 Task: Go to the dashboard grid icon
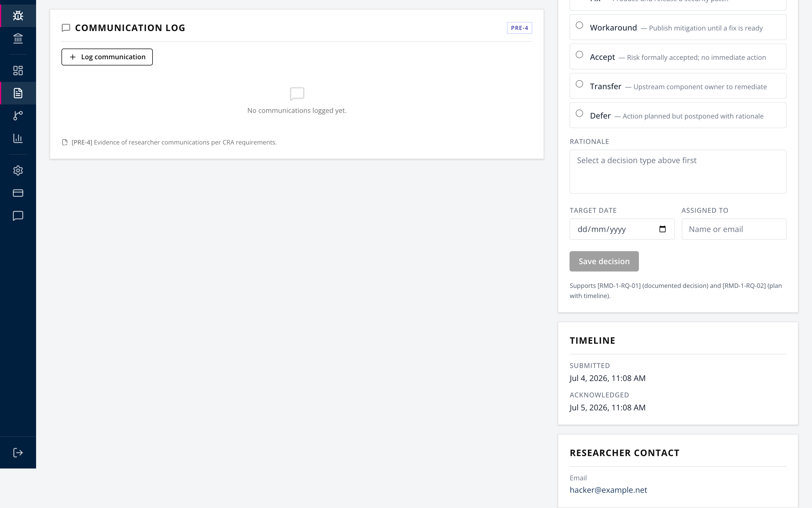coord(18,71)
